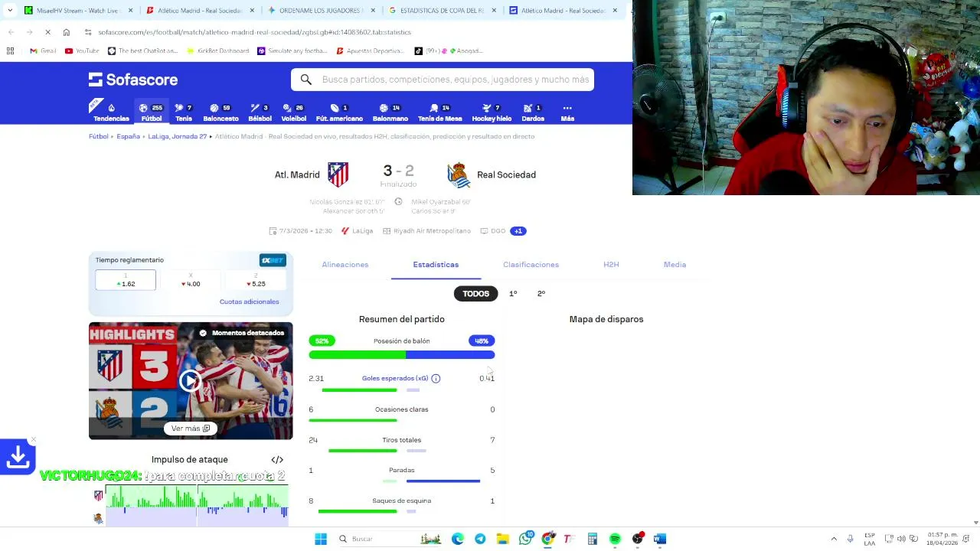Click the Riyadh Air Metropolitano stadium label

(427, 231)
